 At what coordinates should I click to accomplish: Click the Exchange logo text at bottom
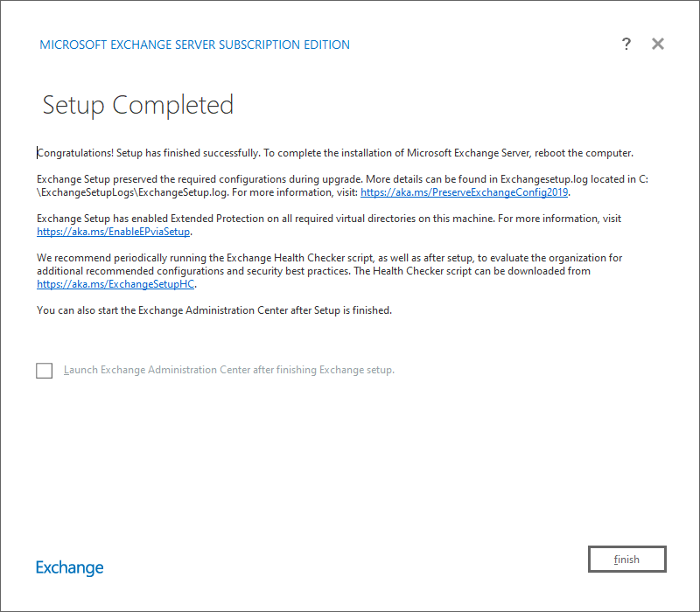click(70, 567)
